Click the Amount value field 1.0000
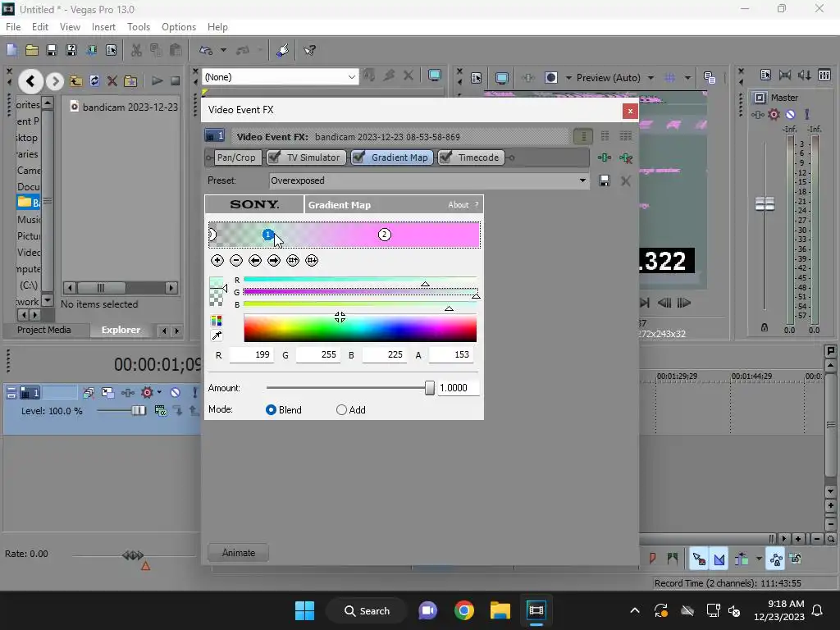 [x=458, y=388]
